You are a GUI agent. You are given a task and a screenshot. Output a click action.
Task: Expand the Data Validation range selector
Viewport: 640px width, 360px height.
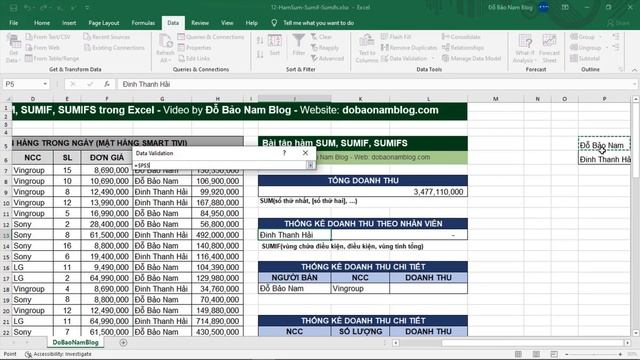pyautogui.click(x=310, y=165)
